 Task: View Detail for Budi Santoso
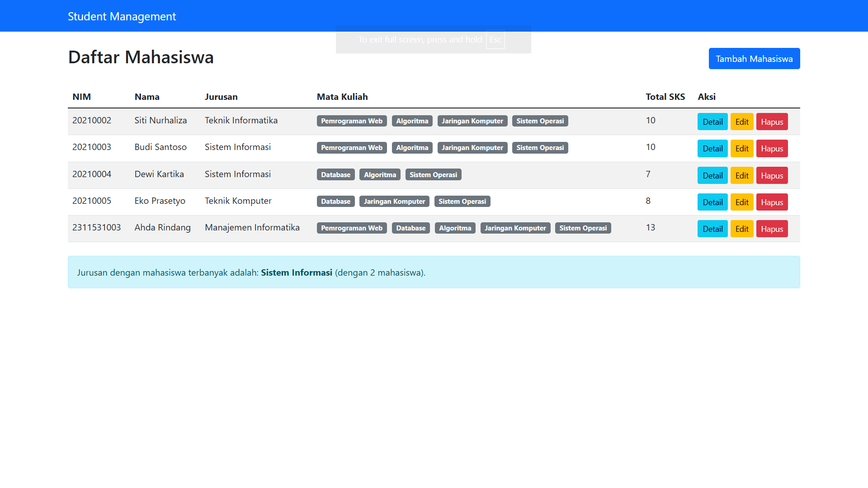coord(712,148)
